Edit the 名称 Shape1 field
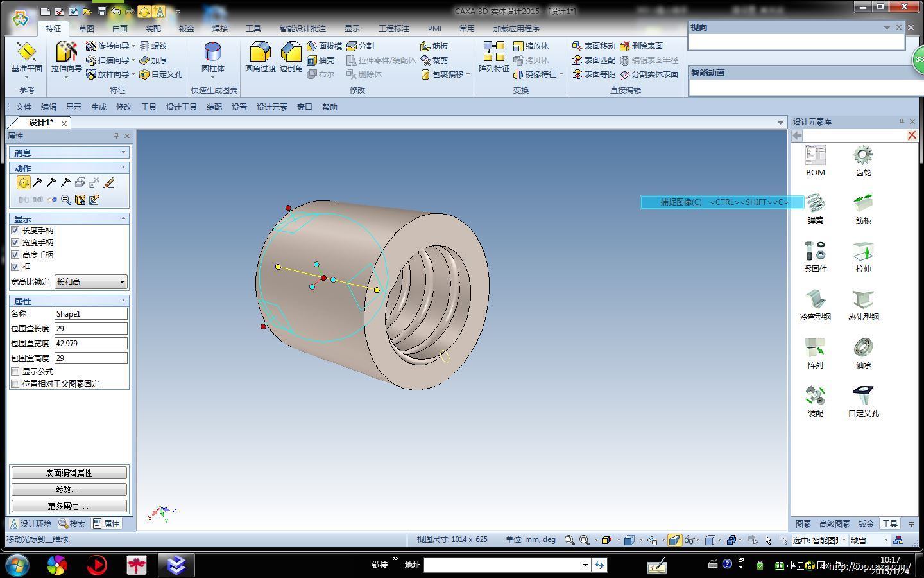924x578 pixels. click(91, 314)
